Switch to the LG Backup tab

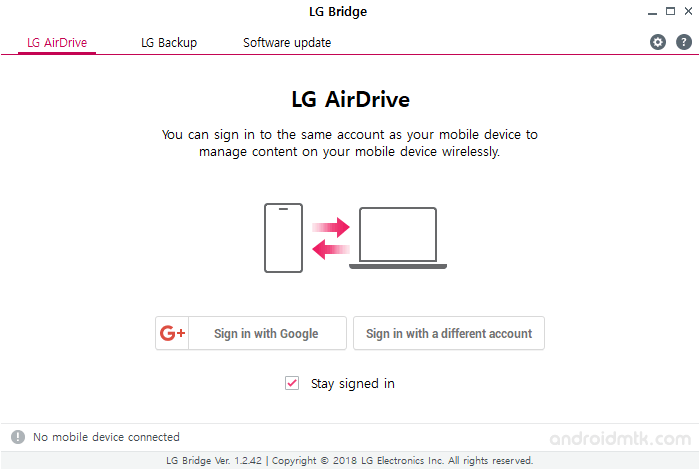tap(169, 43)
